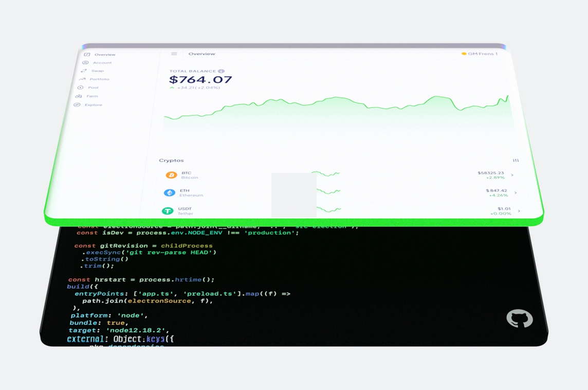The image size is (588, 390).
Task: Click the Ethereum coin icon
Action: [170, 192]
